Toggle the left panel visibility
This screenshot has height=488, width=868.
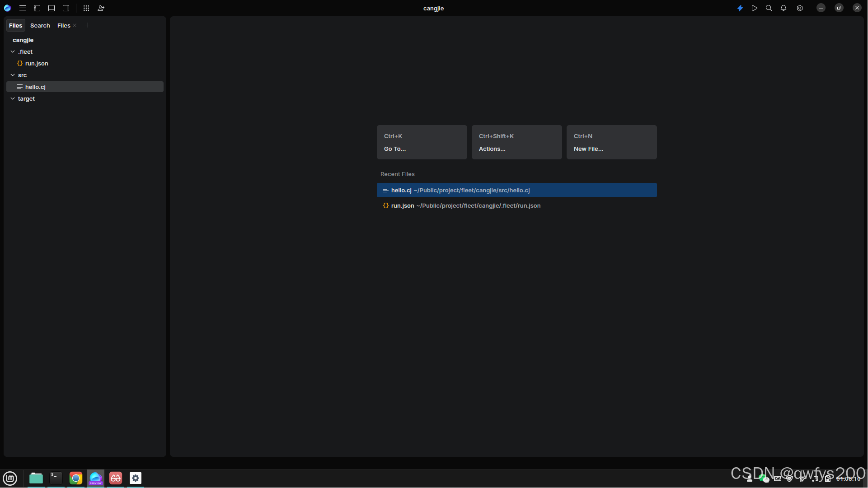click(37, 8)
